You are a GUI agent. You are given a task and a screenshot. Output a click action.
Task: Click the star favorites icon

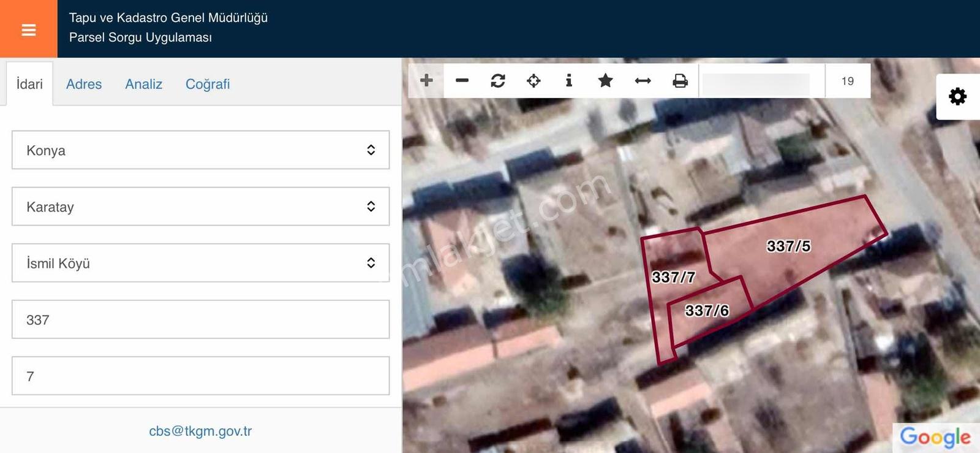[605, 80]
